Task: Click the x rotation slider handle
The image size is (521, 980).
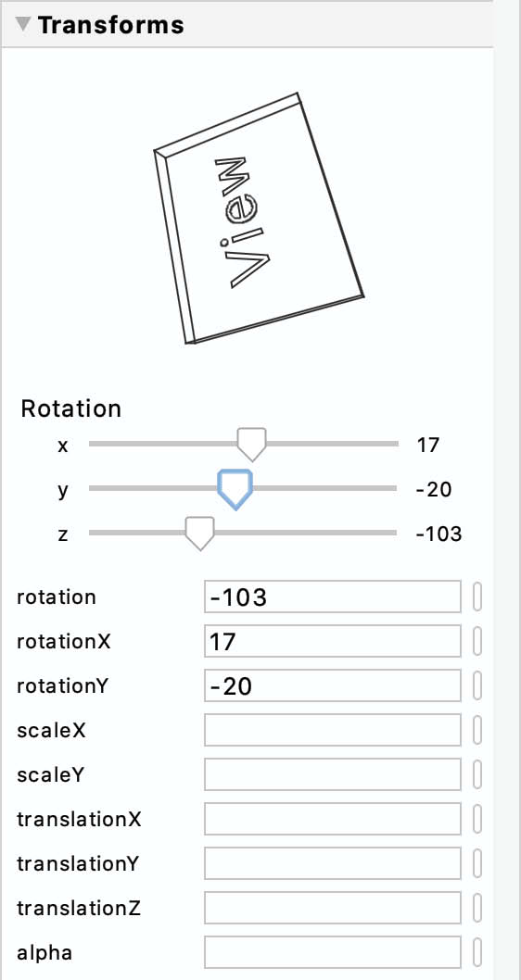Action: click(x=252, y=444)
